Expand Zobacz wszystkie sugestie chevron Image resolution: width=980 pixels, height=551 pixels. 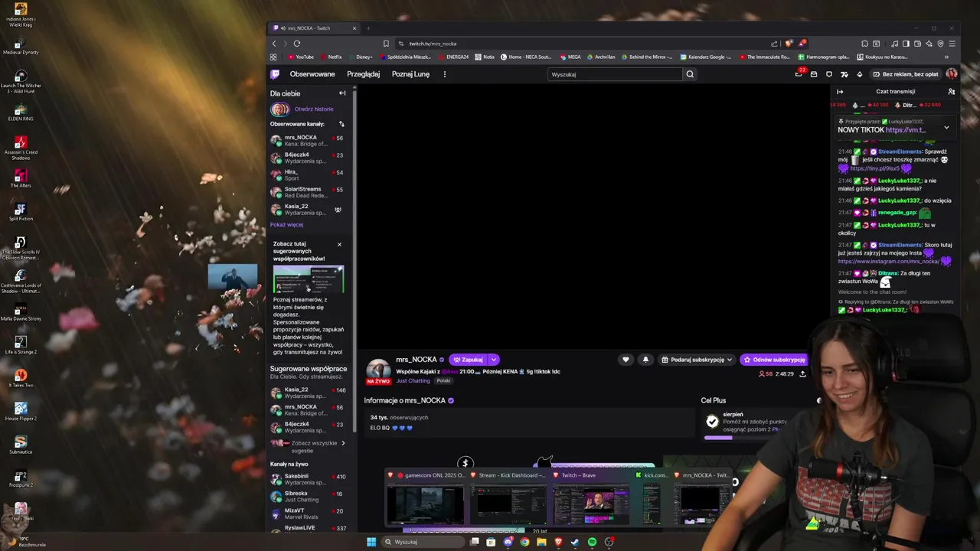[342, 443]
